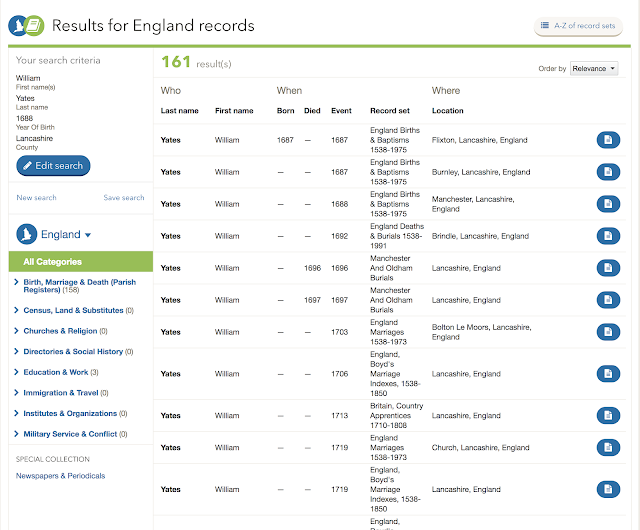Image resolution: width=640 pixels, height=530 pixels.
Task: Expand Education & Work category
Action: tap(56, 372)
